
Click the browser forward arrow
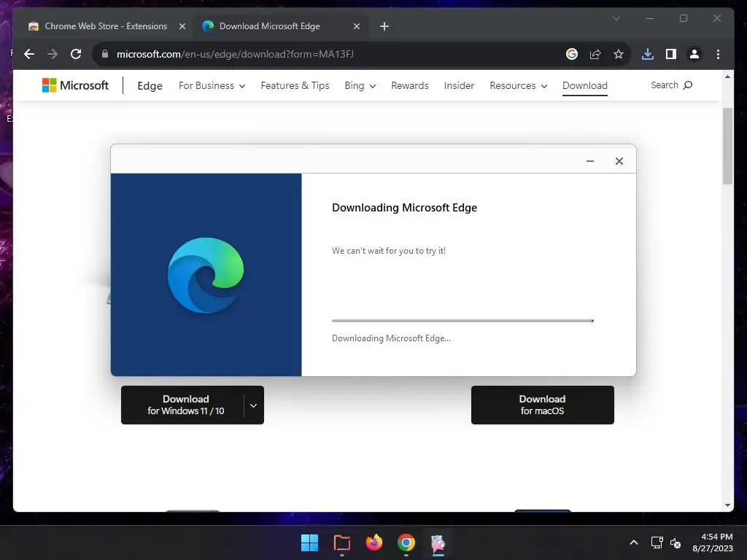coord(53,54)
